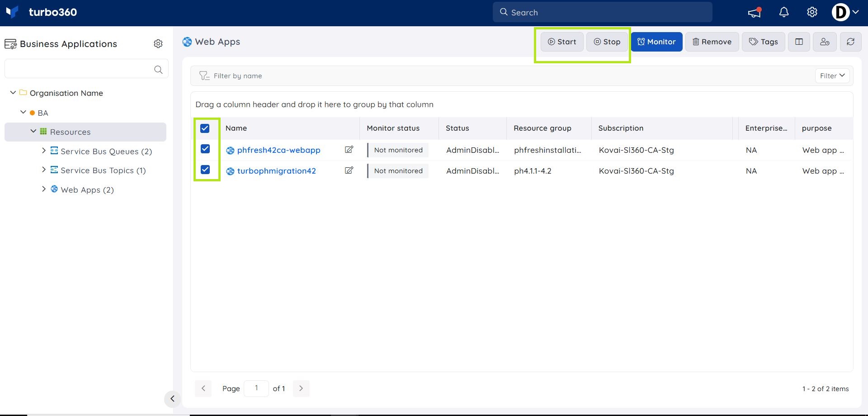Viewport: 868px width, 416px height.
Task: Expand Service Bus Topics (1)
Action: coord(44,170)
